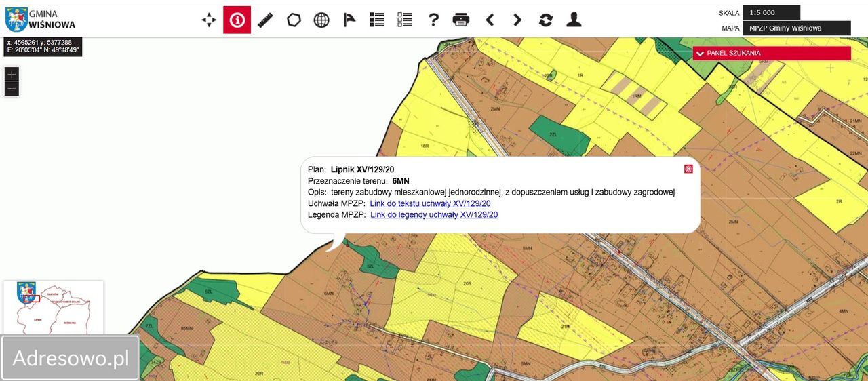Screen dimensions: 868x381
Task: Go to previous map view
Action: point(490,20)
